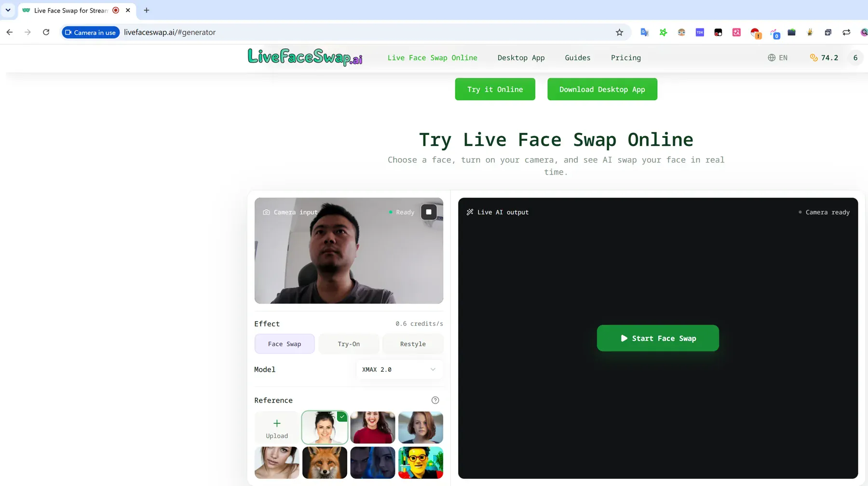This screenshot has height=486, width=868.
Task: Open the Camera in use indicator chip
Action: [x=91, y=32]
